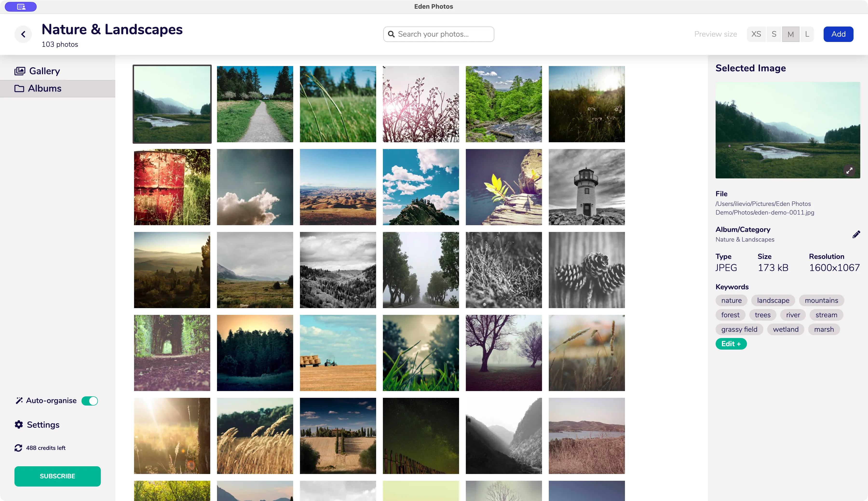The height and width of the screenshot is (501, 868).
Task: Click the large selected image preview
Action: pos(788,130)
